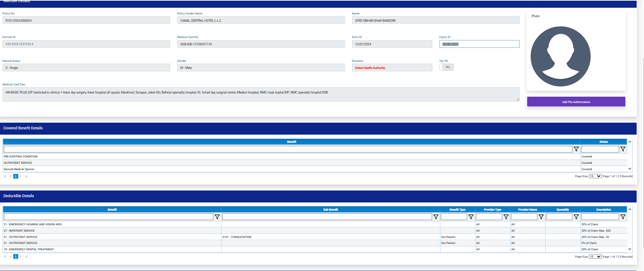
Task: Click filter icon for Provider Type column
Action: pyautogui.click(x=506, y=217)
